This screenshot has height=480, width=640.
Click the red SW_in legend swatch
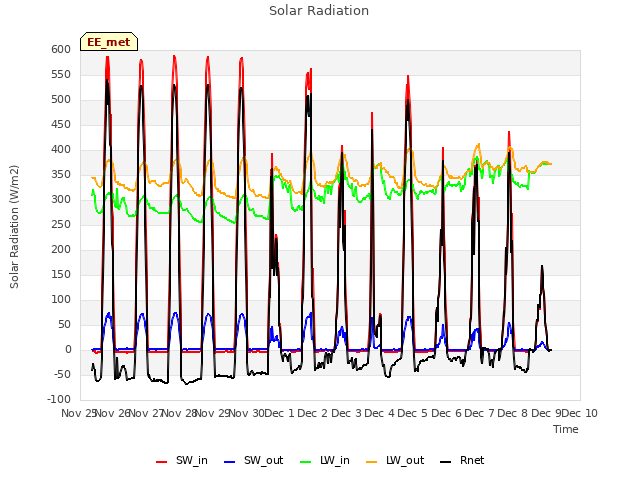tap(162, 462)
